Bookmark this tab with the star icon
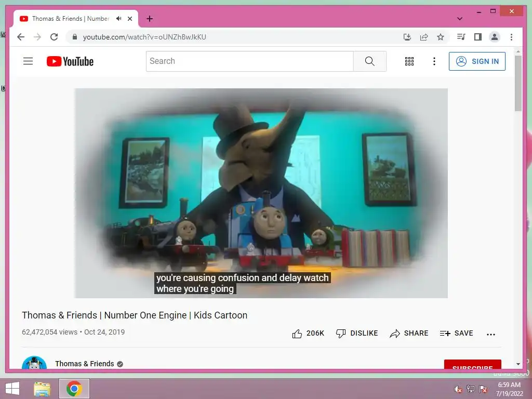The height and width of the screenshot is (399, 532). click(x=441, y=37)
